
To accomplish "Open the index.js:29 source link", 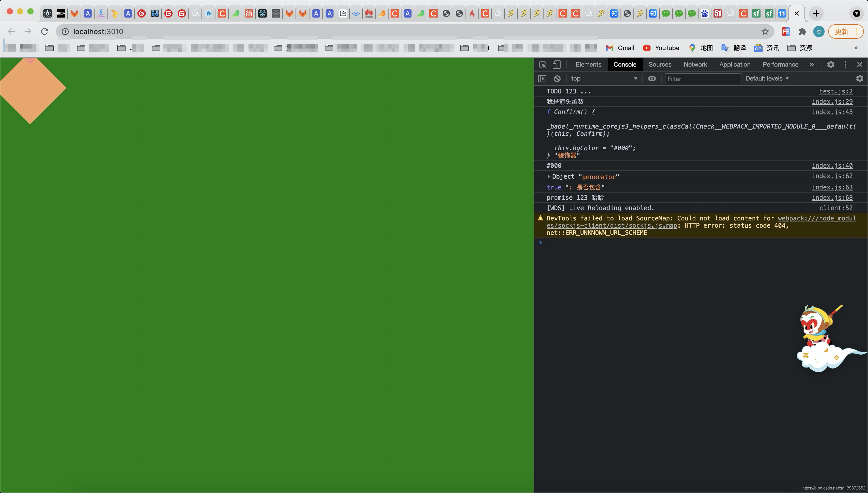I will [x=832, y=102].
